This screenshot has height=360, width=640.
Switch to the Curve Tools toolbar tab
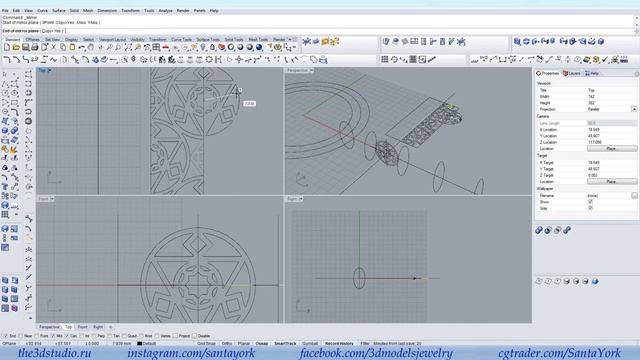(182, 40)
